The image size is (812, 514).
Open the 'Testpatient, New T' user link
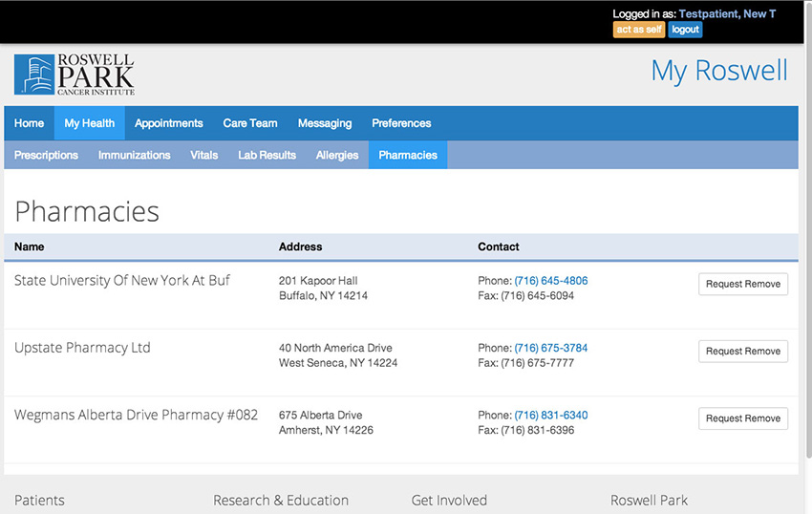tap(727, 14)
